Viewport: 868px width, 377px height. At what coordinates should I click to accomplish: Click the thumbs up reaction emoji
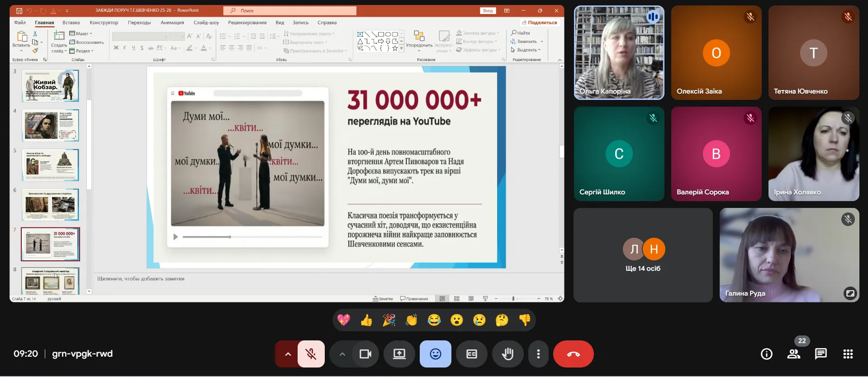click(366, 320)
